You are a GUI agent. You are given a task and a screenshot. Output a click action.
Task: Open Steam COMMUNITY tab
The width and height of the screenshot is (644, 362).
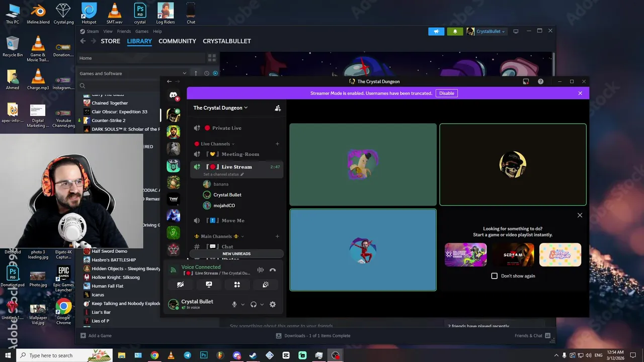(x=177, y=41)
